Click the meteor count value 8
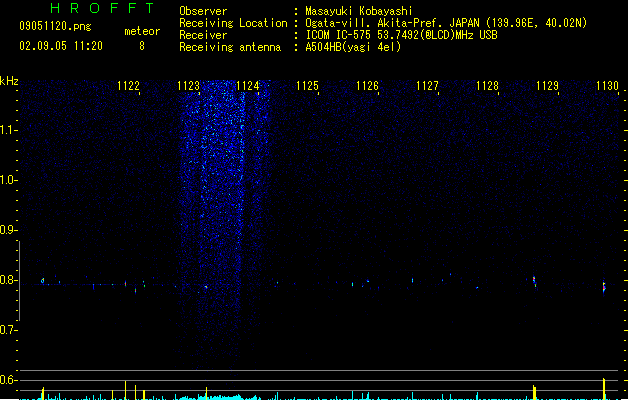The image size is (629, 400). [x=142, y=46]
